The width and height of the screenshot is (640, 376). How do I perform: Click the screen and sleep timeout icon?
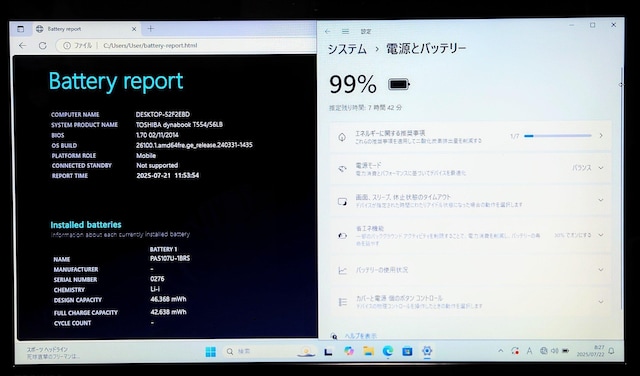(x=342, y=201)
